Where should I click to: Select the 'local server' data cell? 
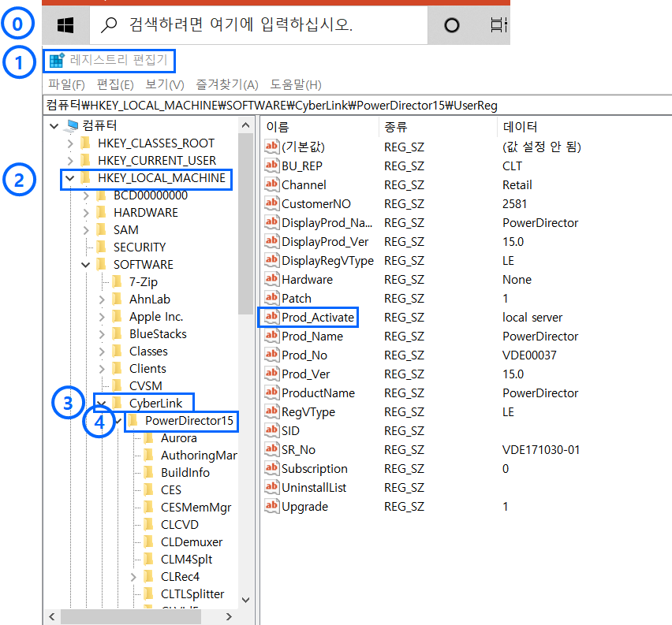[x=532, y=318]
